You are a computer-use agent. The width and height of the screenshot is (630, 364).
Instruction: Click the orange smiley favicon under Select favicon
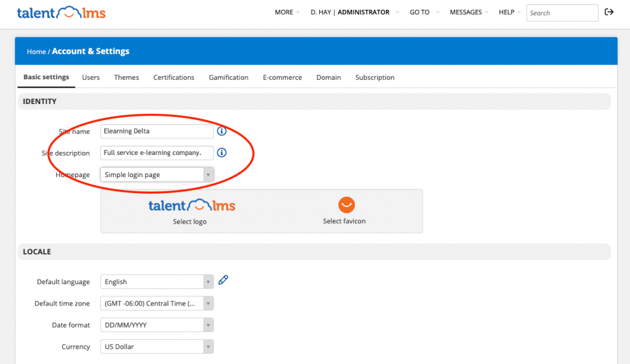tap(346, 205)
